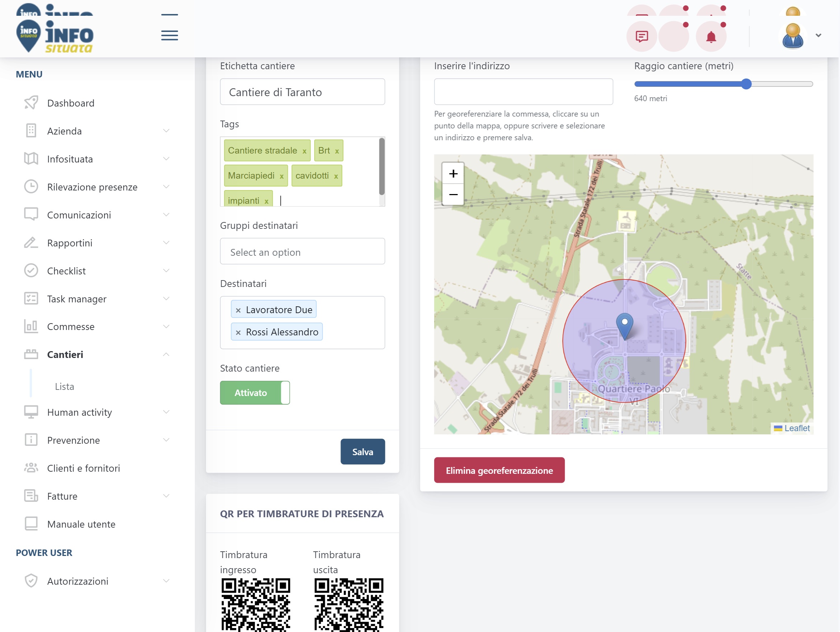840x632 pixels.
Task: Click the user avatar icon
Action: (793, 36)
